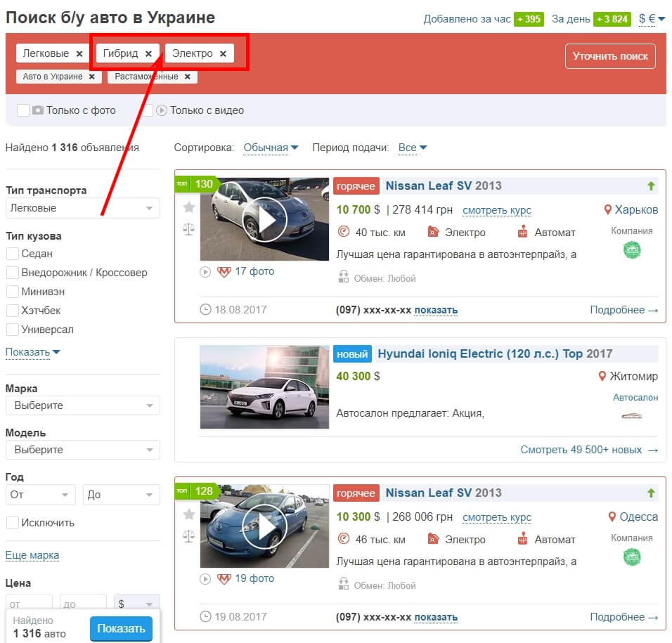The image size is (672, 643).
Task: Click location pin next to Житомир
Action: tap(602, 377)
